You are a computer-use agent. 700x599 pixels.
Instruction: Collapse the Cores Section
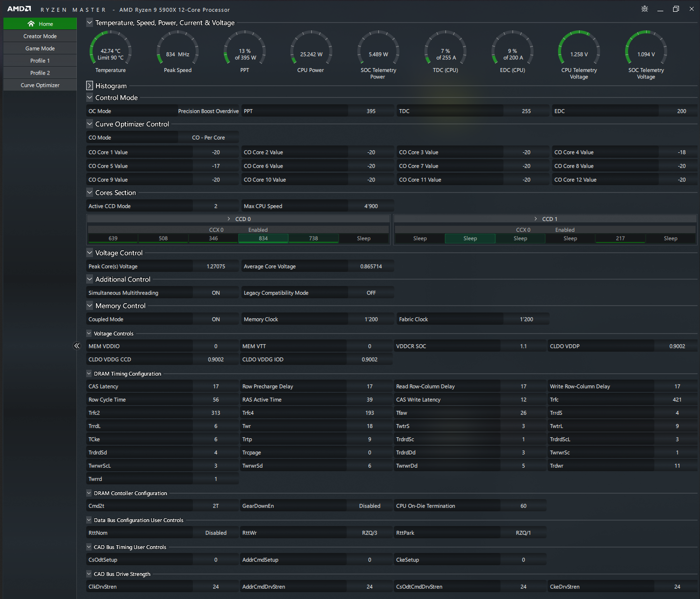90,192
